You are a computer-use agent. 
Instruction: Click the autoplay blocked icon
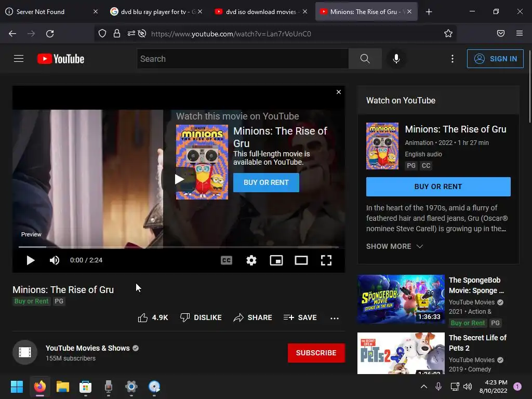click(142, 34)
